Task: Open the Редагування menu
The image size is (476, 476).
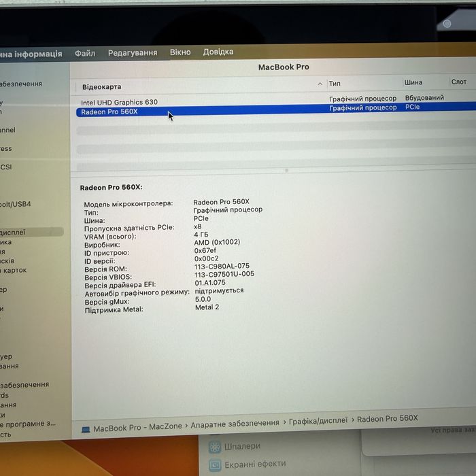Action: pos(133,53)
